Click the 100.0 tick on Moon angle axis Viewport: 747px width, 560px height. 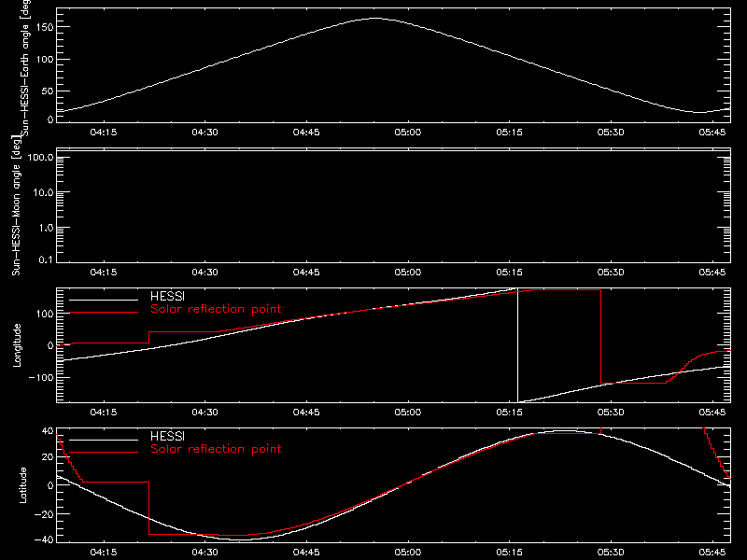click(x=40, y=158)
